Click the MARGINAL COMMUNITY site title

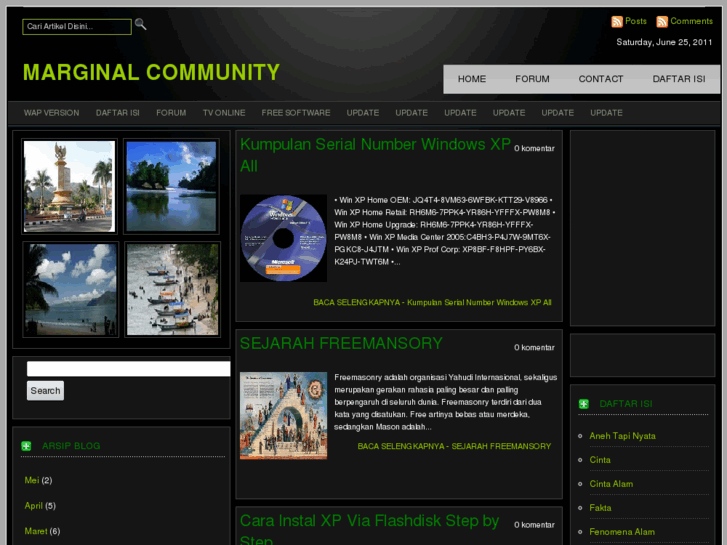(x=151, y=72)
